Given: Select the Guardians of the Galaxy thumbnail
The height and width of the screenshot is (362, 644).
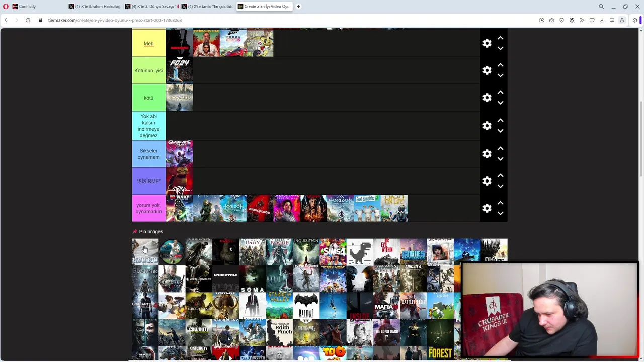Looking at the screenshot, I should point(179,154).
